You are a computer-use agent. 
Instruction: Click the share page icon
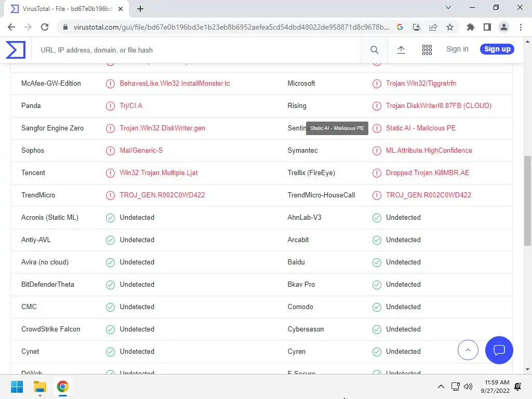point(433,27)
